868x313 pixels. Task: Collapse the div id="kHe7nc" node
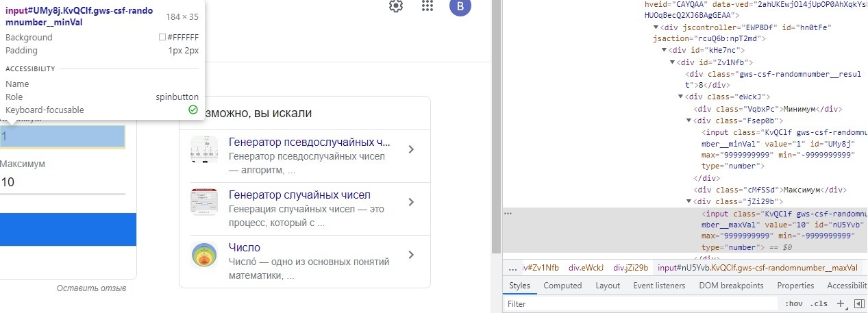click(x=664, y=50)
